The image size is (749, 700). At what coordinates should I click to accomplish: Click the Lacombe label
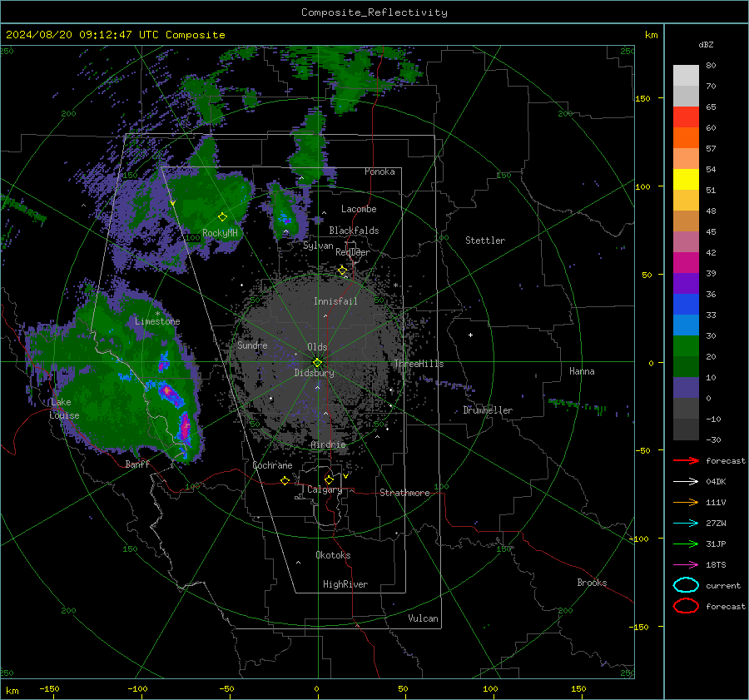tap(359, 209)
